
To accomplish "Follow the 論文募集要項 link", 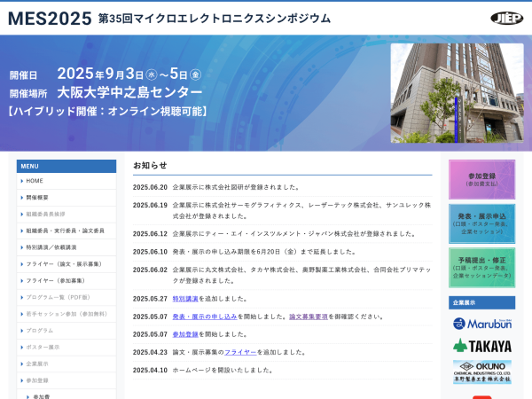I will pos(309,317).
